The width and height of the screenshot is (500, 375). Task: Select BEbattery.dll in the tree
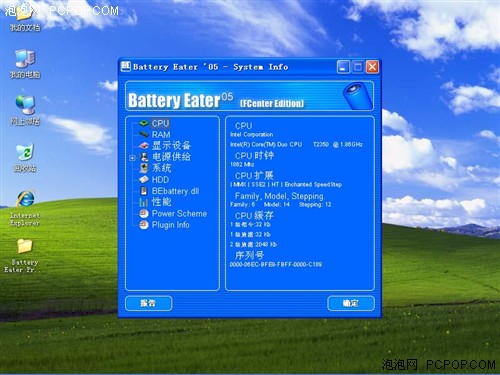point(175,191)
